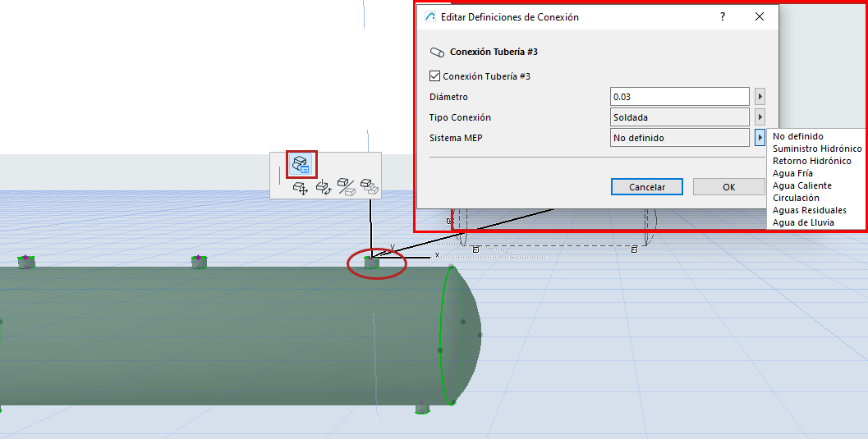This screenshot has height=439, width=868.
Task: Select the mirror element icon in pet palette
Action: (x=346, y=187)
